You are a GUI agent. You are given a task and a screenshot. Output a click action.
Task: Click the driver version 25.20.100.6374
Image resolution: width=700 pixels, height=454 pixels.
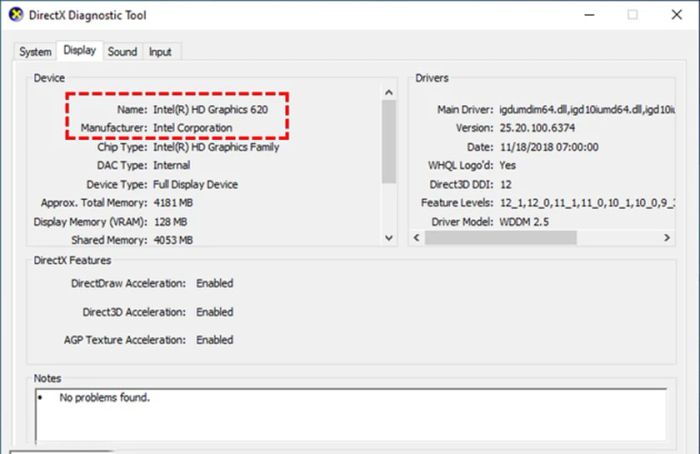[x=537, y=128]
